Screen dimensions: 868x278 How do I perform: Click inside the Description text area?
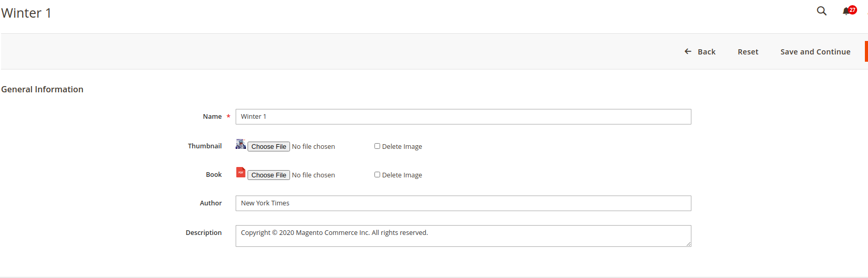[463, 236]
